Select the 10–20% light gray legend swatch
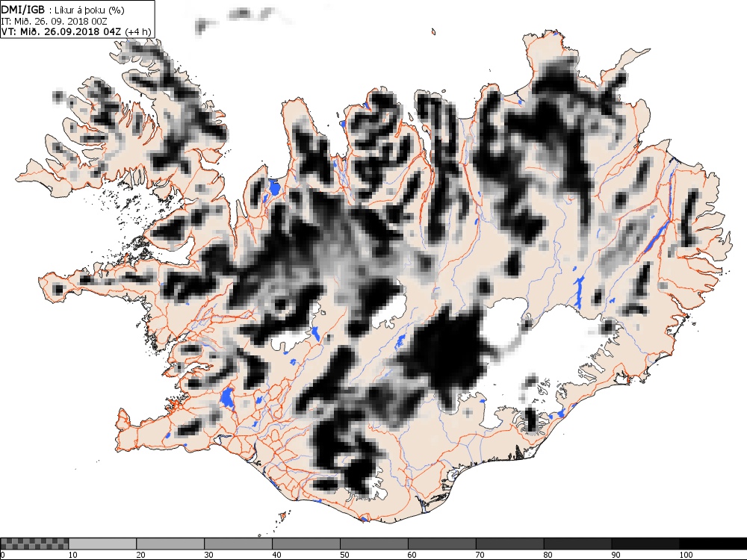This screenshot has height=560, width=747. click(102, 544)
